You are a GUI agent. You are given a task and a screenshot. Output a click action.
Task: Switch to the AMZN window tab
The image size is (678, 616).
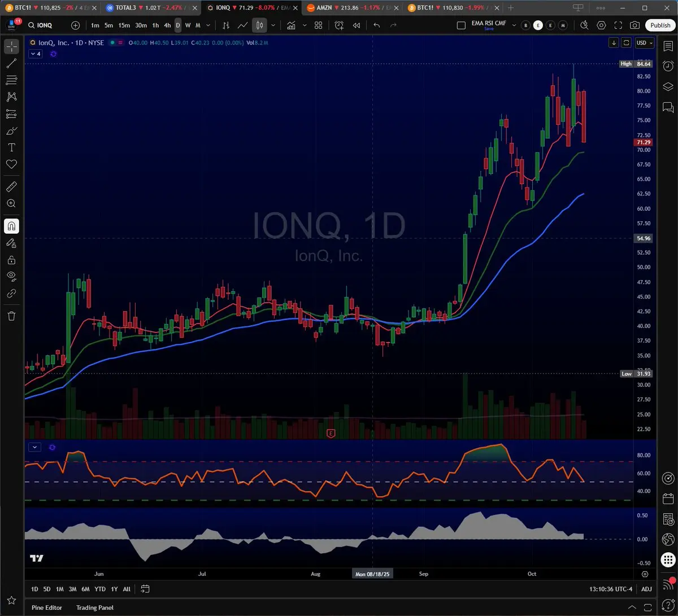point(351,8)
